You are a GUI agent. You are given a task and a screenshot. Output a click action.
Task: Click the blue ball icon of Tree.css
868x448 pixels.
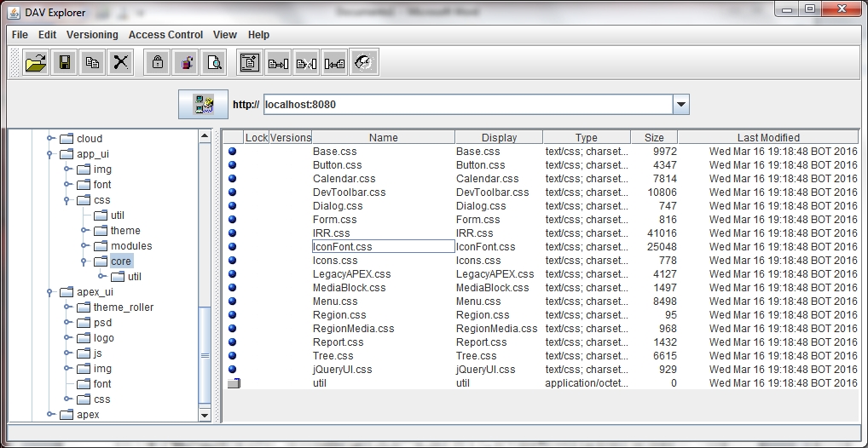233,356
